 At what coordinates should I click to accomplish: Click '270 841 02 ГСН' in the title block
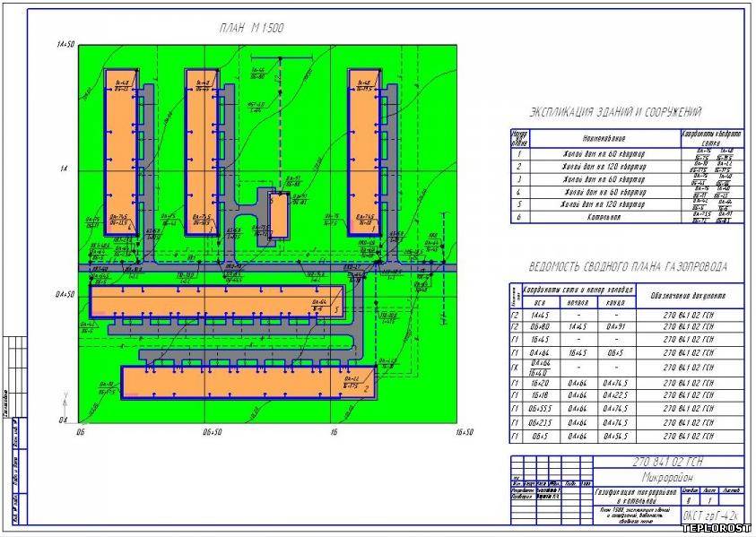tap(668, 462)
